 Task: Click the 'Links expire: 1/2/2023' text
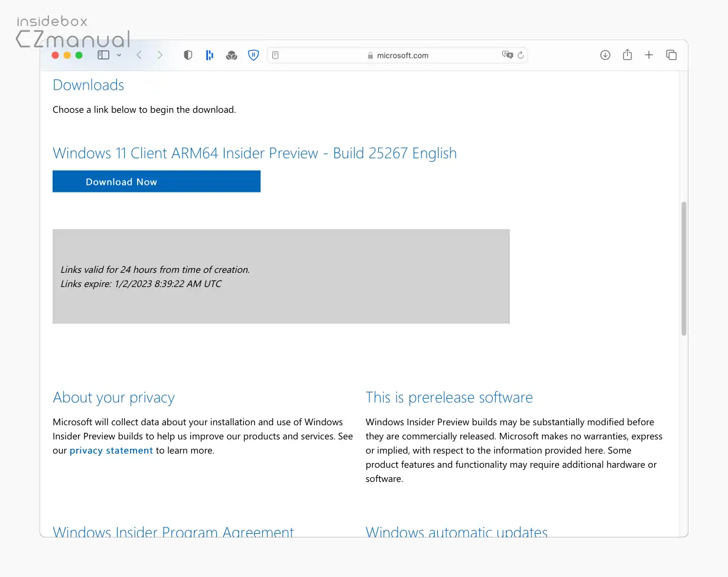pyautogui.click(x=141, y=284)
